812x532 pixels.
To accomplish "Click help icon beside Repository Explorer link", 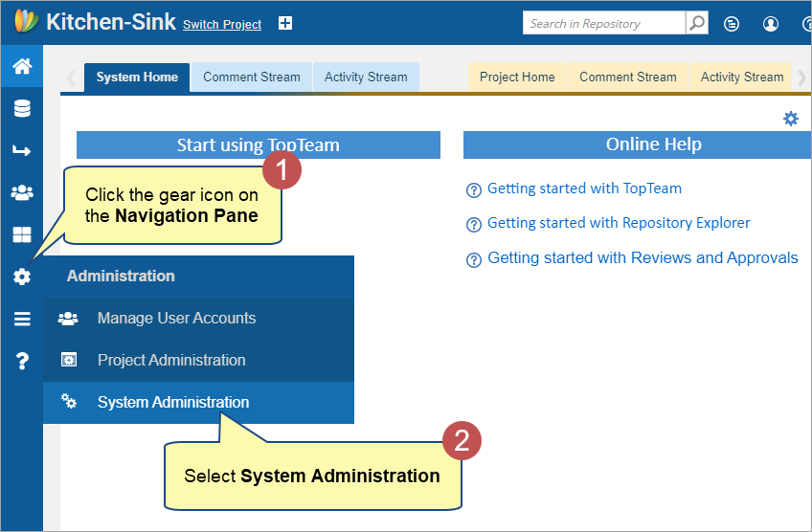I will [x=473, y=225].
